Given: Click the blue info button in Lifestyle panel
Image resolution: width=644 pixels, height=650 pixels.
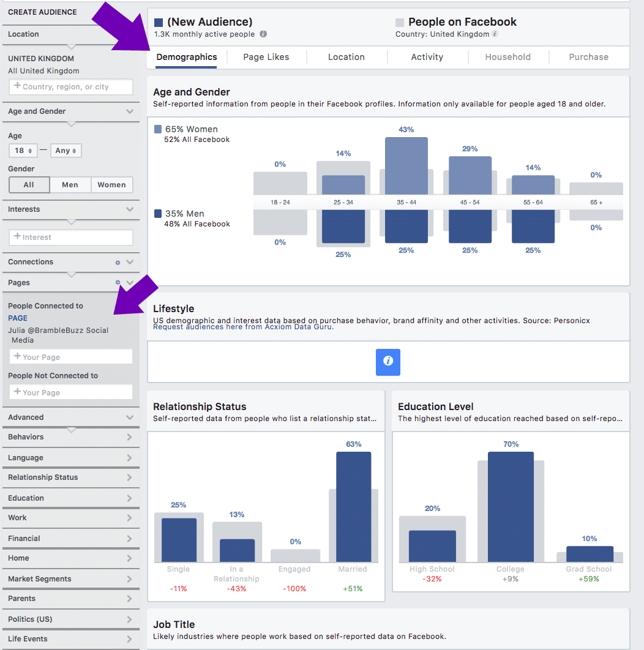Looking at the screenshot, I should pos(388,362).
